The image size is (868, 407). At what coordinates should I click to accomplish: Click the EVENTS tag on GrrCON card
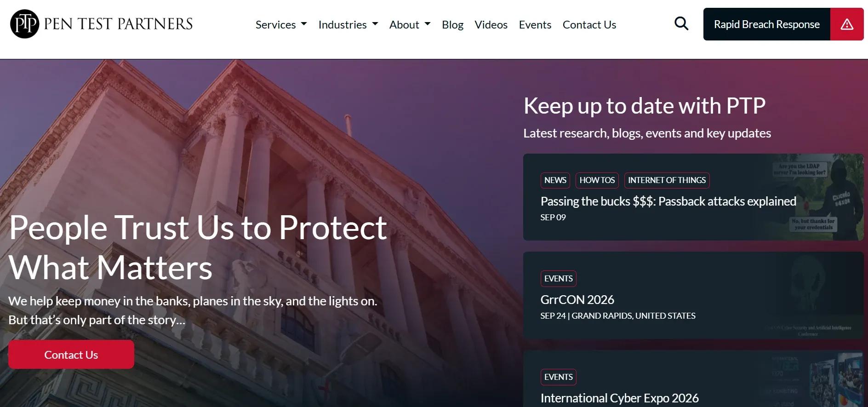tap(559, 279)
